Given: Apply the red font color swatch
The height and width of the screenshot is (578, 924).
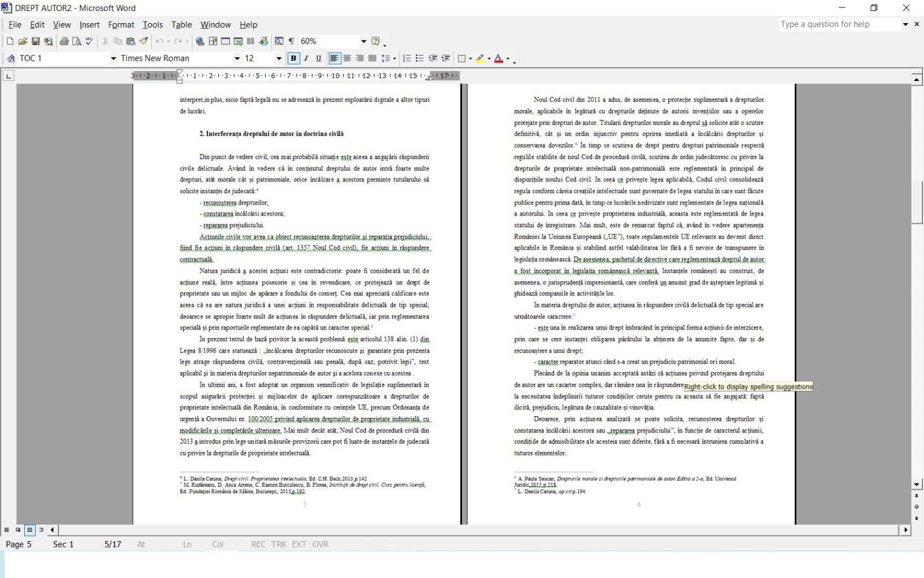Looking at the screenshot, I should click(499, 58).
